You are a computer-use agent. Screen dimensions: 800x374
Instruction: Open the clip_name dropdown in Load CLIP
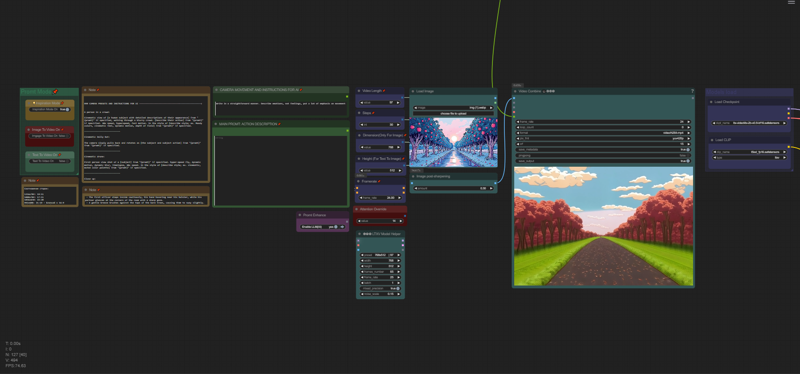(x=749, y=152)
